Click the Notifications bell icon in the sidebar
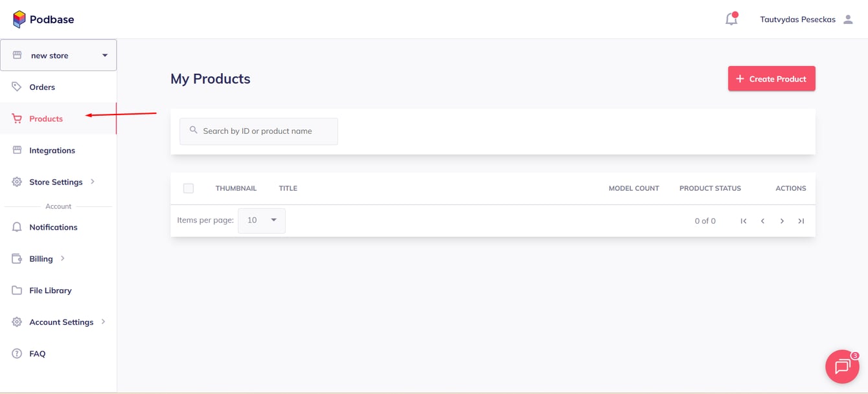Image resolution: width=868 pixels, height=394 pixels. pos(16,226)
